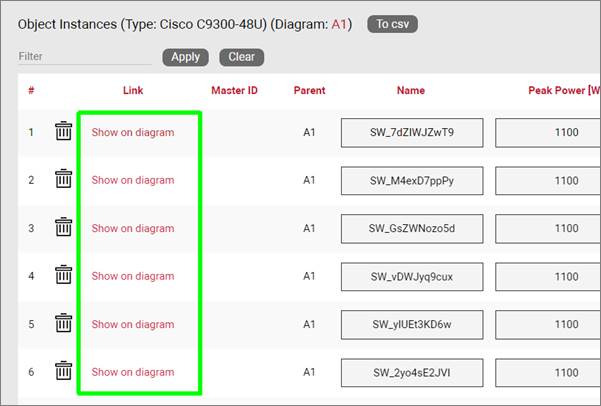
Task: Sort by Parent column header
Action: 309,90
